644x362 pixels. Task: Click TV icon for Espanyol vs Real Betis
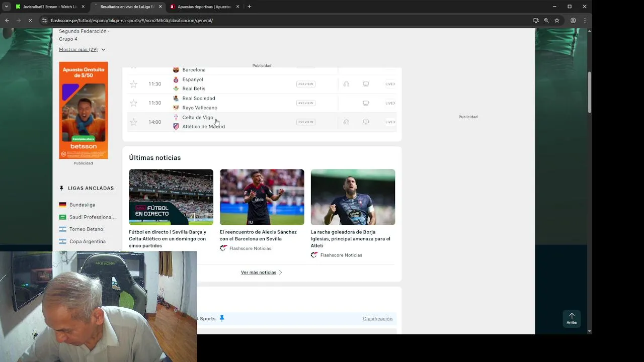tap(366, 84)
